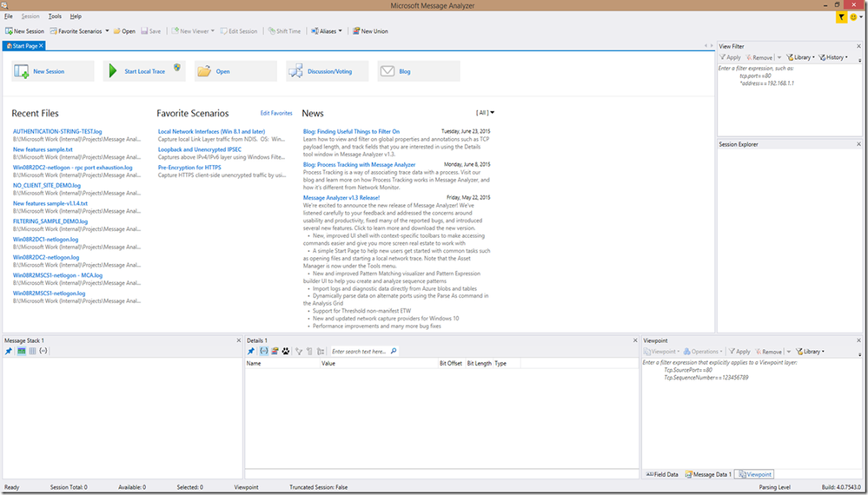Switch to the Message Data 1 tab

tap(709, 474)
